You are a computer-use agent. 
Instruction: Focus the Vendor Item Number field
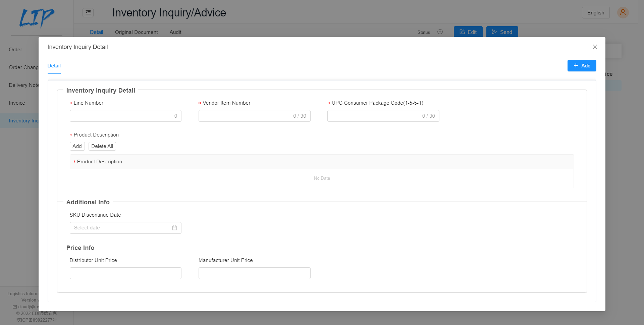[x=254, y=116]
